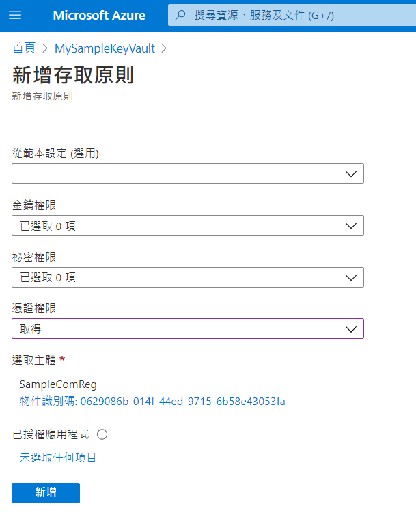Click the 物件識別碼 object ID link
The image size is (416, 532).
[x=152, y=402]
